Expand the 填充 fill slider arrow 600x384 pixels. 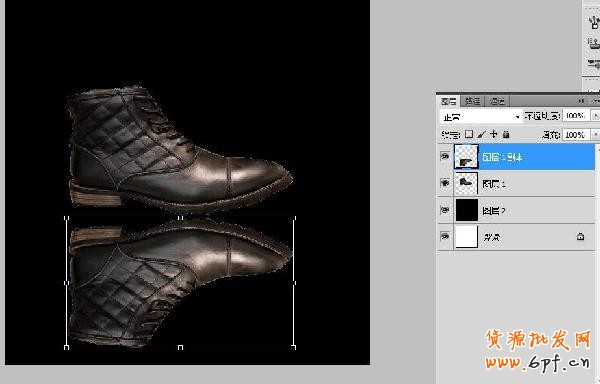point(595,135)
